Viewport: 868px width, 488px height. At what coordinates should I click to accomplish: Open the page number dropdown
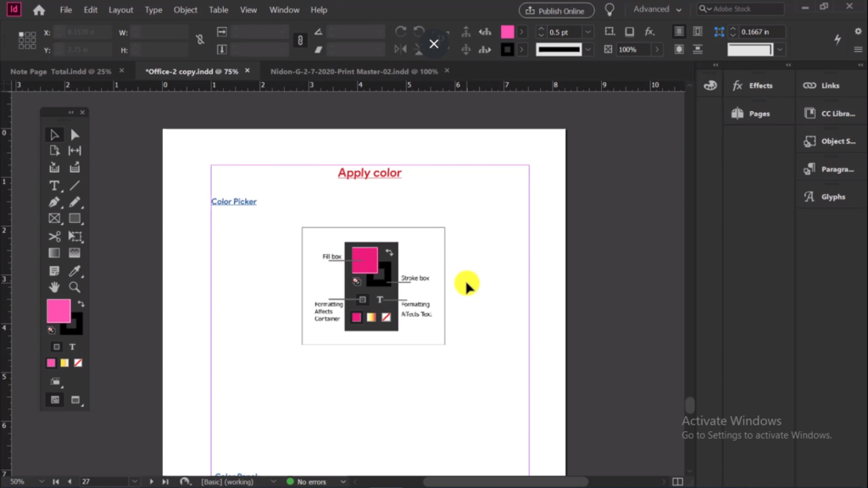pos(135,482)
